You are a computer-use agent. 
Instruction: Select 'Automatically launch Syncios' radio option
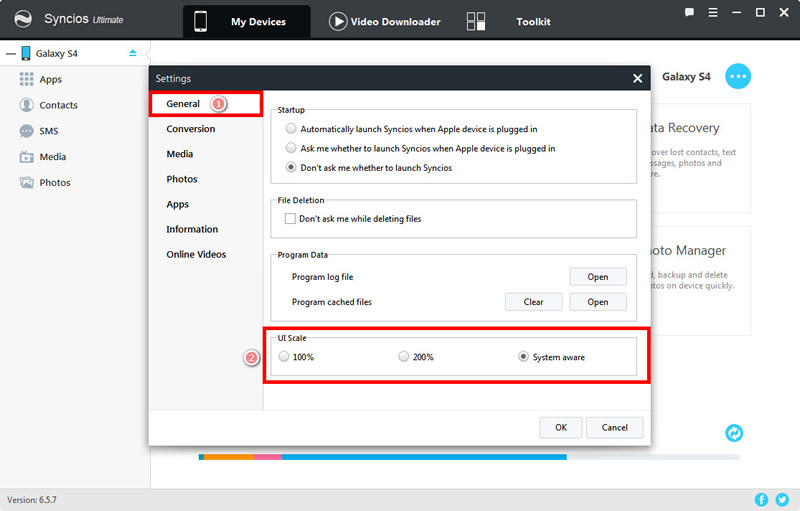[x=291, y=129]
